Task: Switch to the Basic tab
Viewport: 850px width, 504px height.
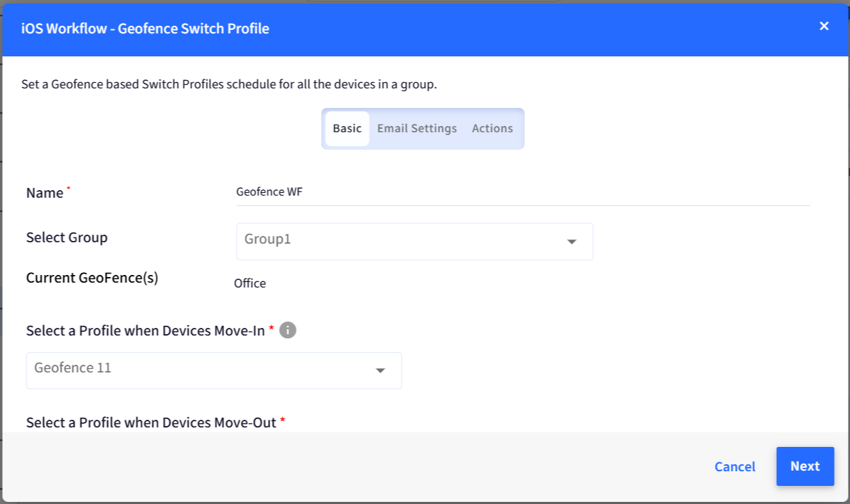Action: pos(347,129)
